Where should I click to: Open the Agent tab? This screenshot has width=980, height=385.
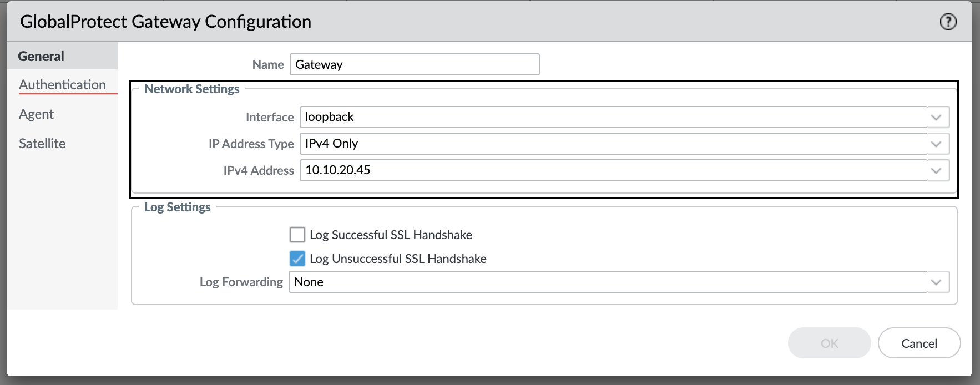(x=36, y=114)
